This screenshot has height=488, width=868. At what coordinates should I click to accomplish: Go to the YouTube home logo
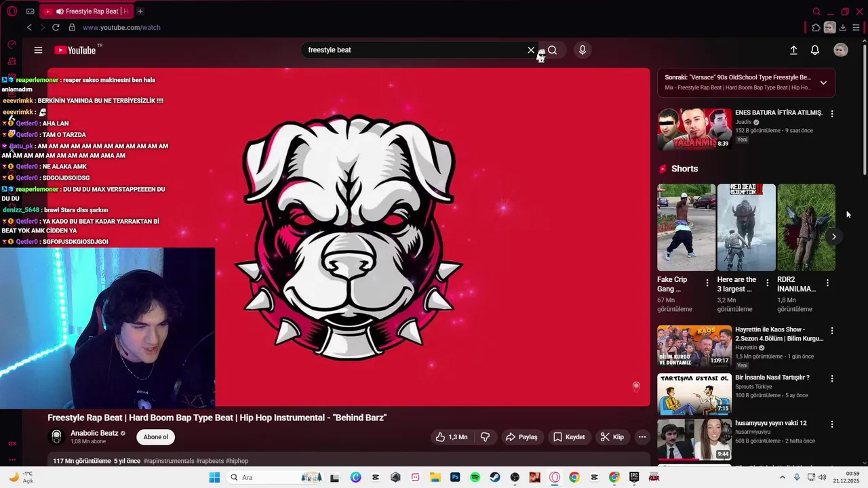pos(76,50)
